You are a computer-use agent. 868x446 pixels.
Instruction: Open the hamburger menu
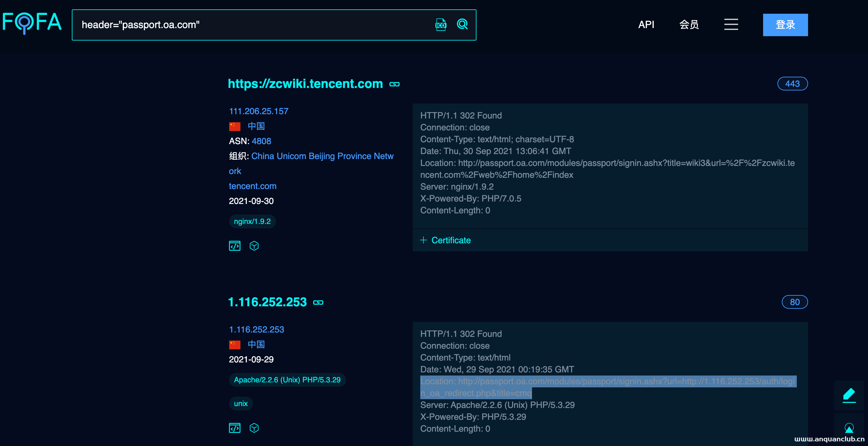tap(731, 25)
